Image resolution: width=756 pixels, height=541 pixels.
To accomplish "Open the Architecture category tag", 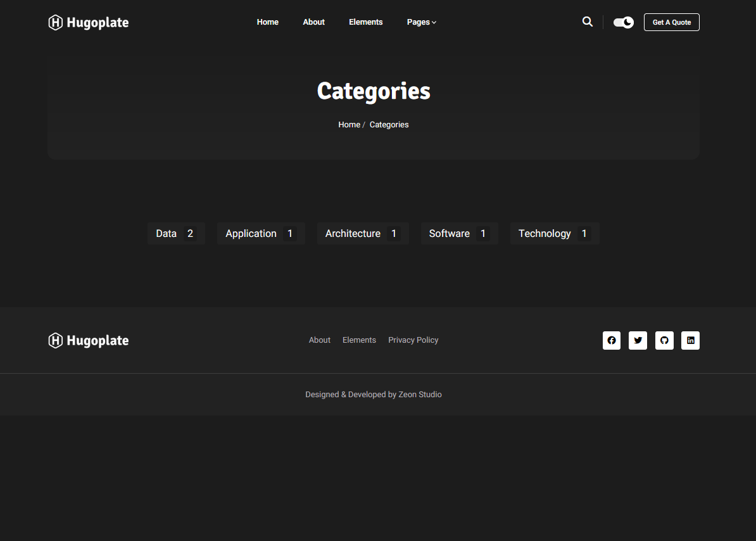I will pos(362,234).
